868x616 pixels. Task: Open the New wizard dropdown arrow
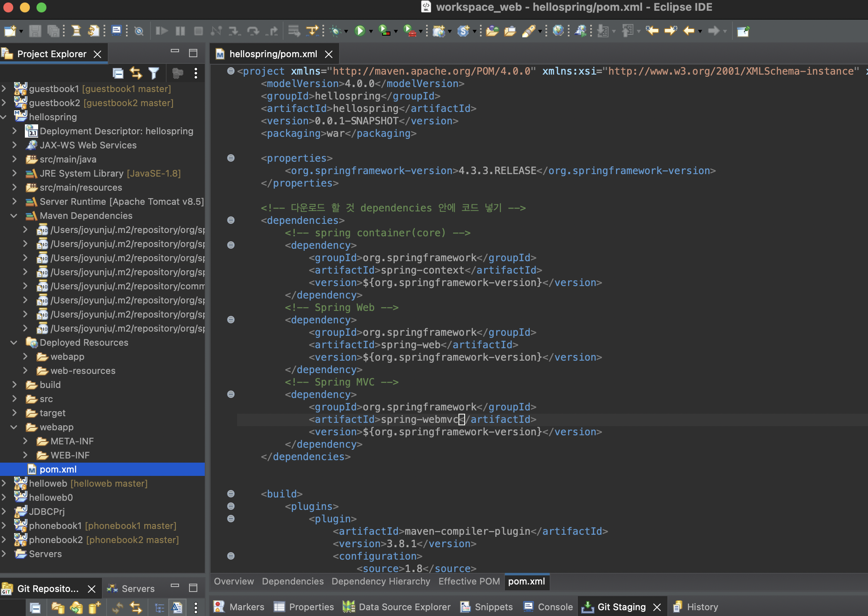[x=21, y=32]
